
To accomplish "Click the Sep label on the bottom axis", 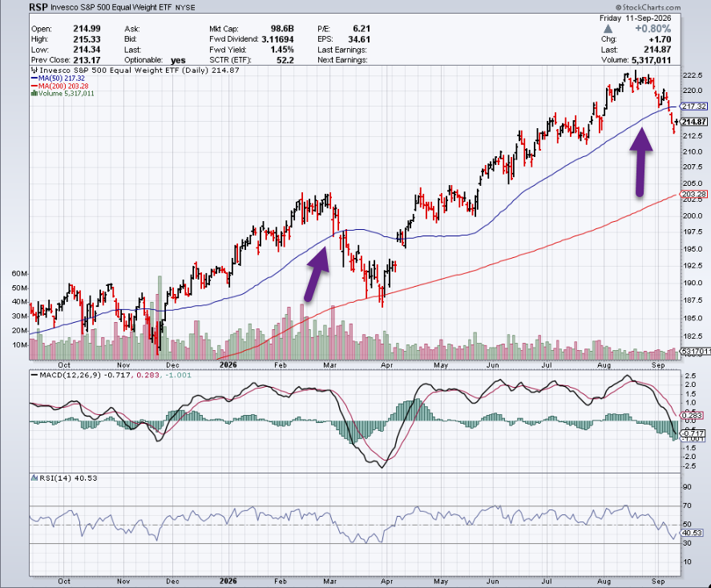I will tap(658, 582).
